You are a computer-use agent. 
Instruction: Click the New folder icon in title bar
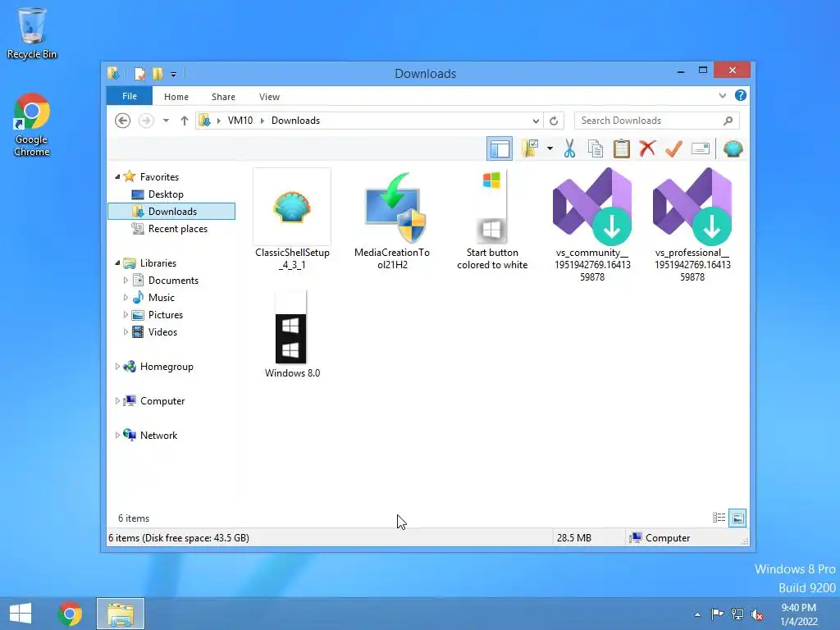pos(157,74)
